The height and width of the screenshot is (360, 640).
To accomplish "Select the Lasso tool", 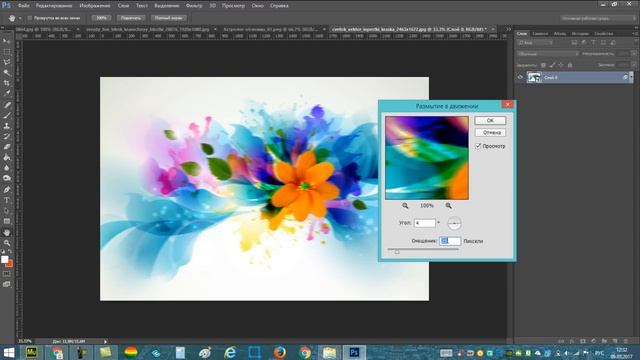I will point(7,62).
